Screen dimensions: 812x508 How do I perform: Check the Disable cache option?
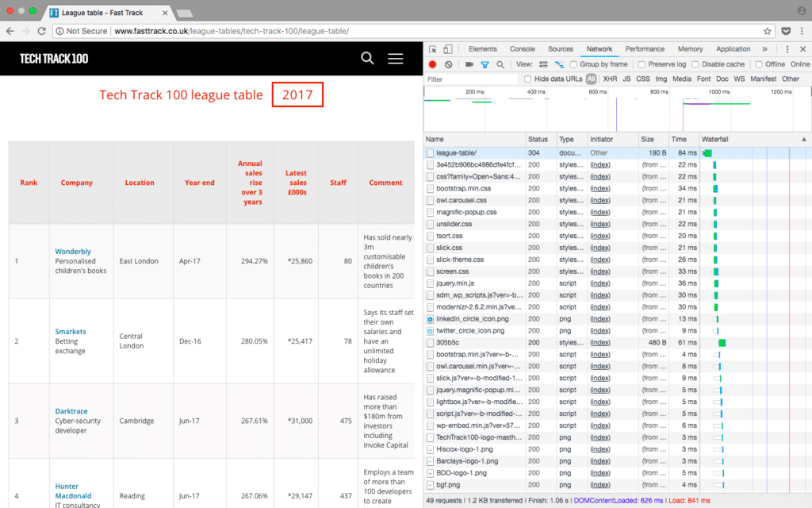click(695, 64)
